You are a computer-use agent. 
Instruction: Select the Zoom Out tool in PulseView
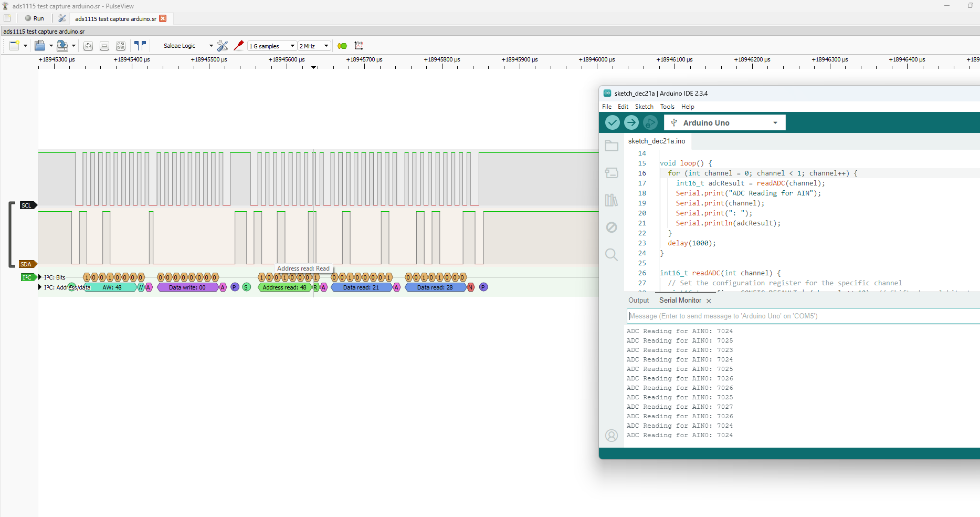(104, 46)
